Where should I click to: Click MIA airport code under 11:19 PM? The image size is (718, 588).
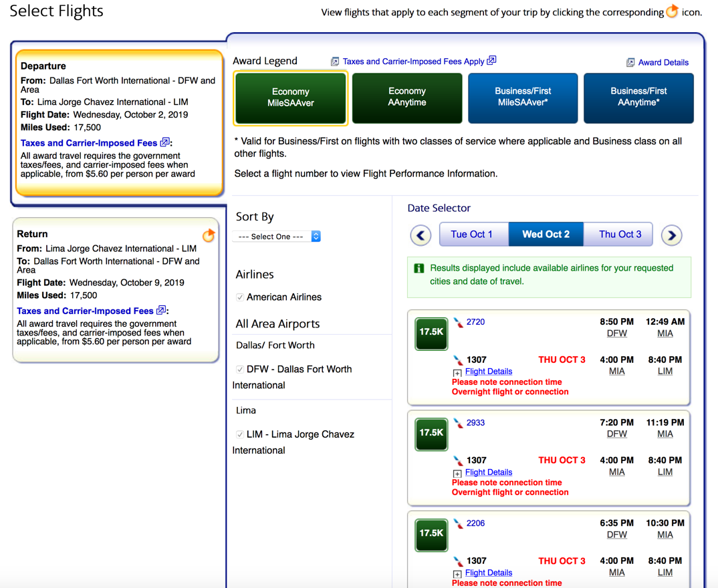click(665, 434)
